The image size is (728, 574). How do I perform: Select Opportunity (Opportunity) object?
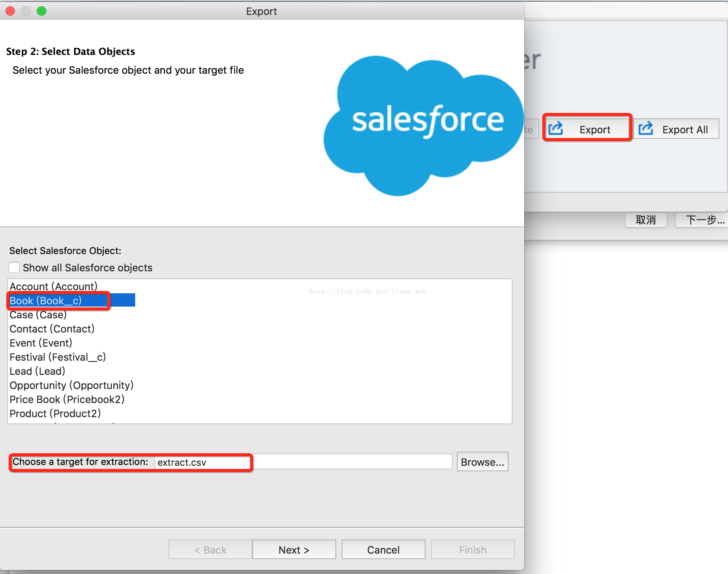(x=71, y=385)
